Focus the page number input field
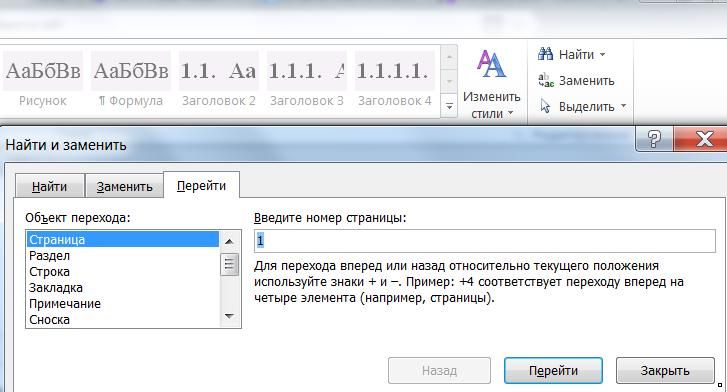This screenshot has width=727, height=392. (485, 241)
